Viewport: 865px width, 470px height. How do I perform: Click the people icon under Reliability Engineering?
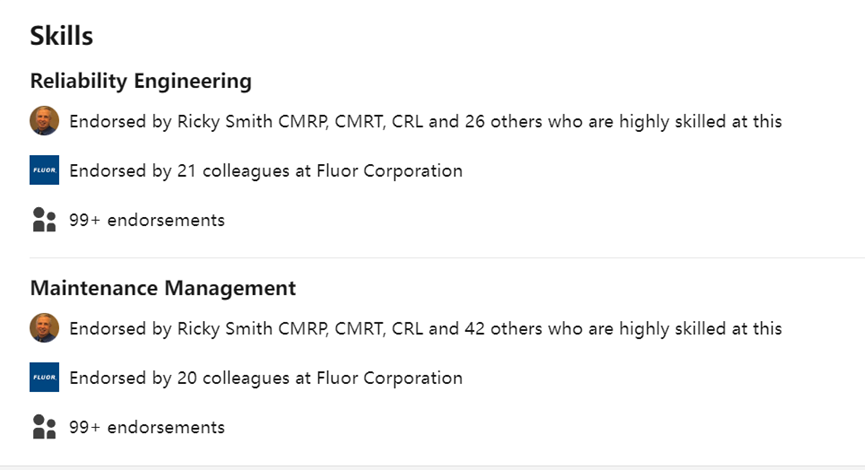[x=44, y=220]
